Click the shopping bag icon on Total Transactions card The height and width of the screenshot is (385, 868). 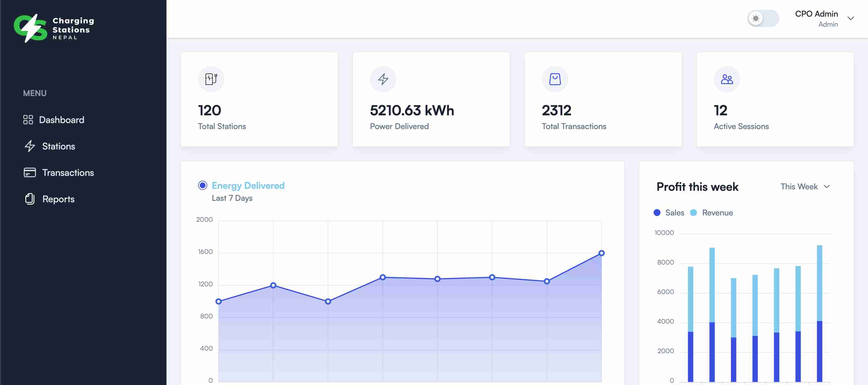click(x=555, y=79)
